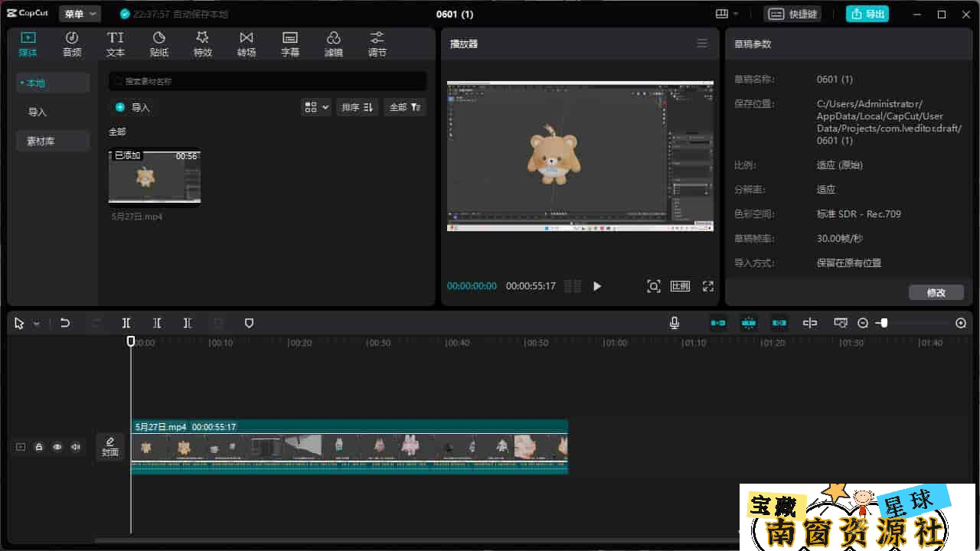Click the microphone record voiceover icon

click(x=675, y=323)
